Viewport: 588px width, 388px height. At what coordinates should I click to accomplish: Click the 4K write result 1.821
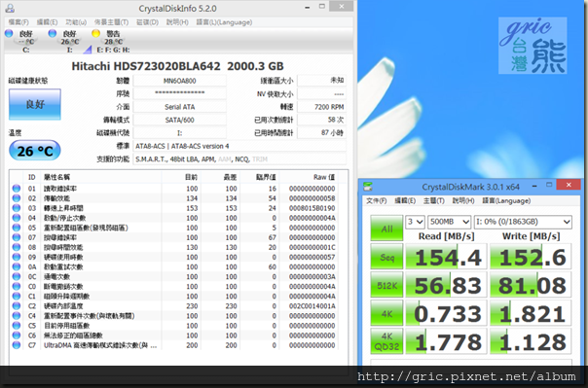click(531, 313)
